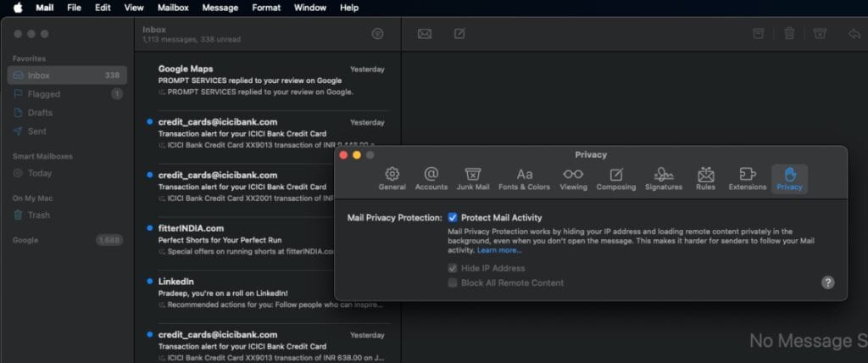
Task: Toggle the Hide IP Address checkbox
Action: coord(453,268)
